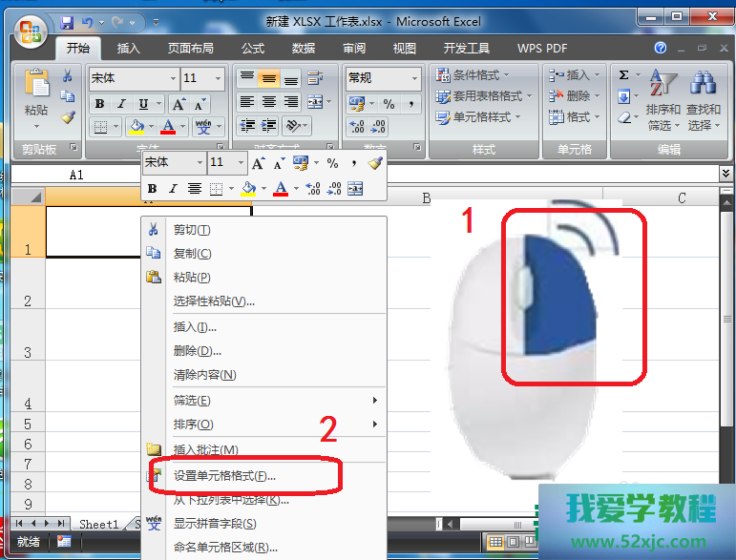Toggle Underline in the ribbon font group
Screen dimensions: 736x560
144,104
